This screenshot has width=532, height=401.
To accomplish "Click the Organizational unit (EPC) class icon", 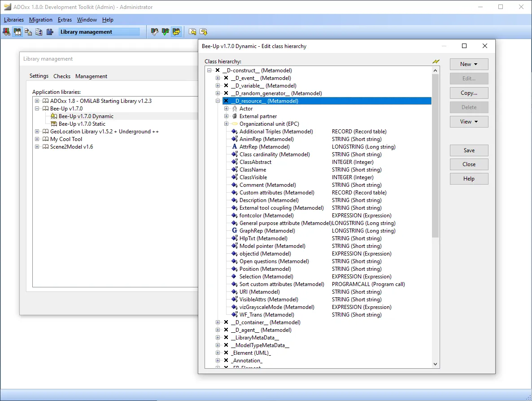I will (235, 124).
